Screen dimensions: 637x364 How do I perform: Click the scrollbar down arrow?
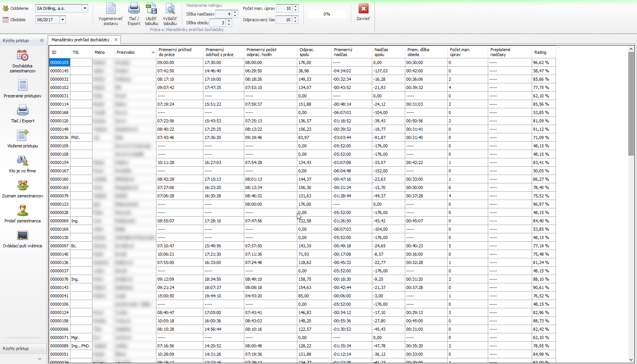[631, 360]
